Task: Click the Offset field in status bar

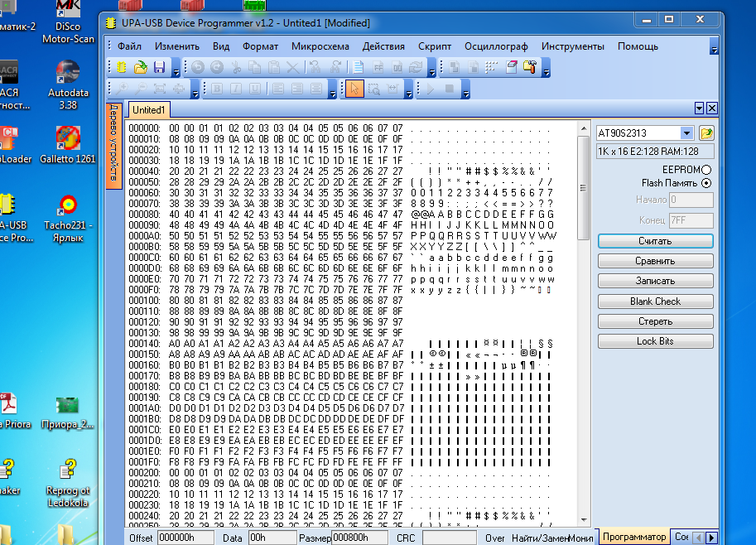Action: click(x=185, y=538)
